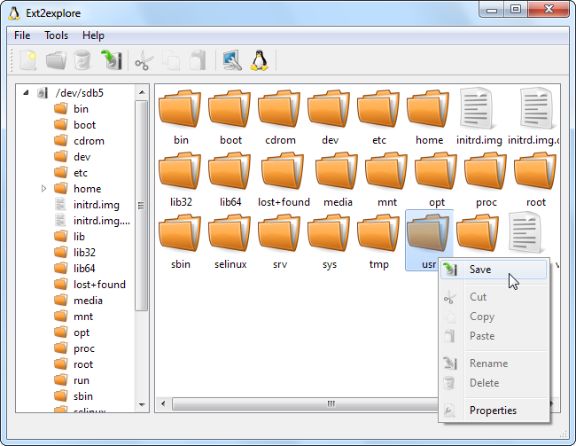Screen dimensions: 576x446
Task: Click the file pane horizontal scrollbar thumb
Action: (306, 404)
